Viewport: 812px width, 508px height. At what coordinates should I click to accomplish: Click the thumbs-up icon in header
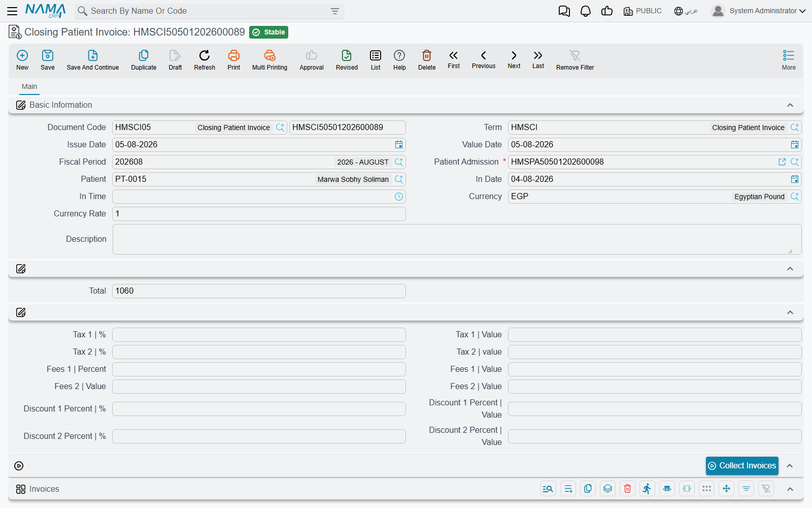tap(607, 11)
